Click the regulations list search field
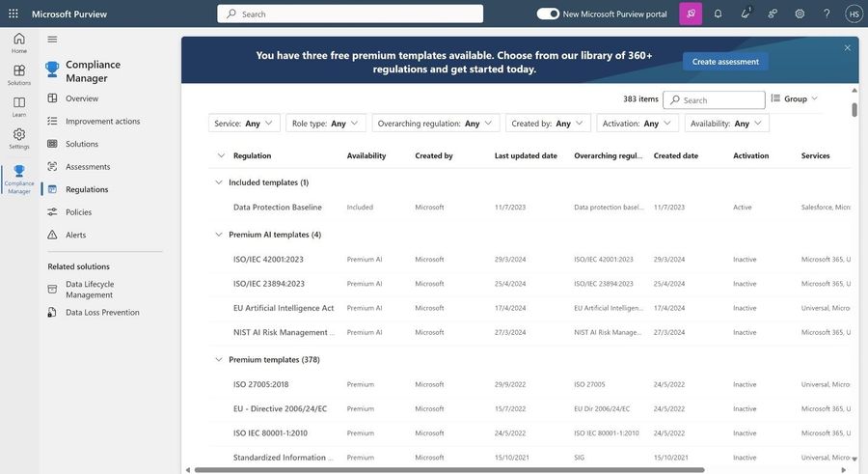 click(714, 100)
